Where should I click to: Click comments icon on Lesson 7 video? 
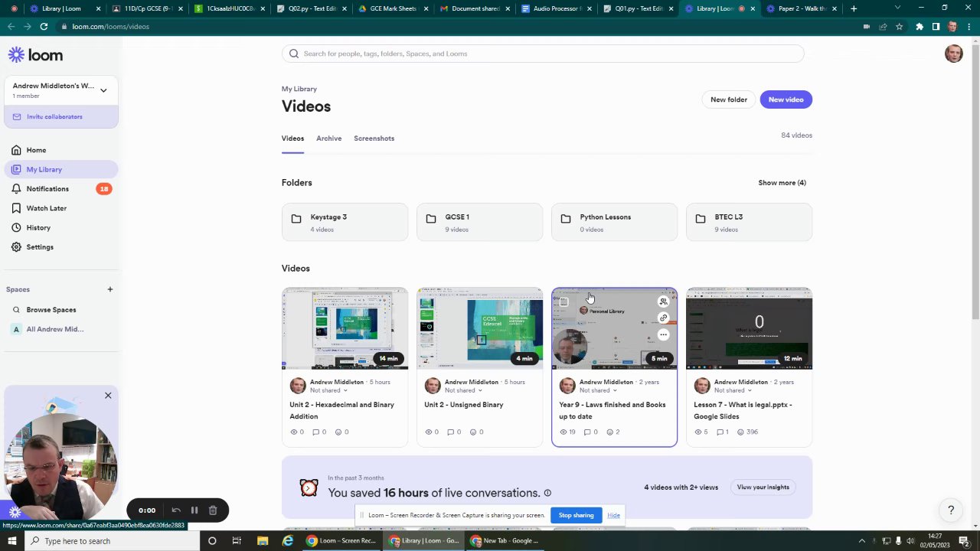tap(720, 432)
